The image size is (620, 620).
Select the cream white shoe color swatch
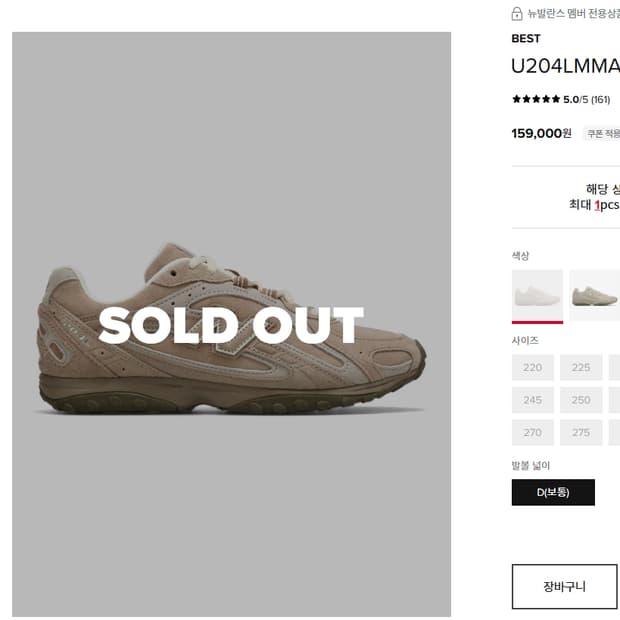537,295
